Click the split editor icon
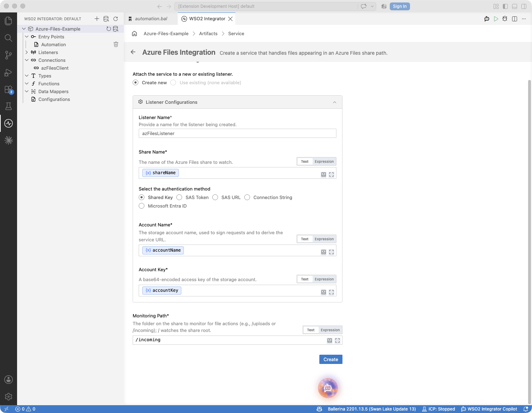This screenshot has width=532, height=413. [515, 19]
